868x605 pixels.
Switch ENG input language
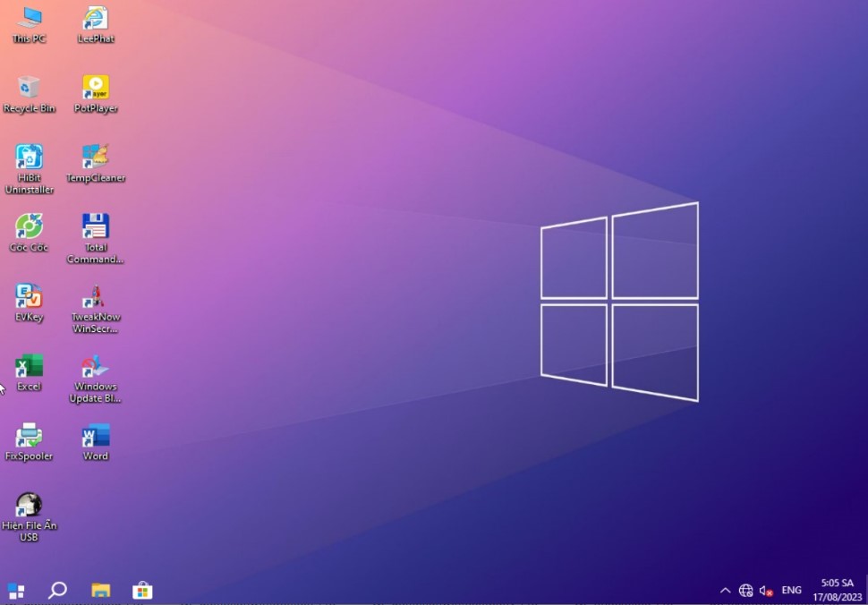[791, 590]
